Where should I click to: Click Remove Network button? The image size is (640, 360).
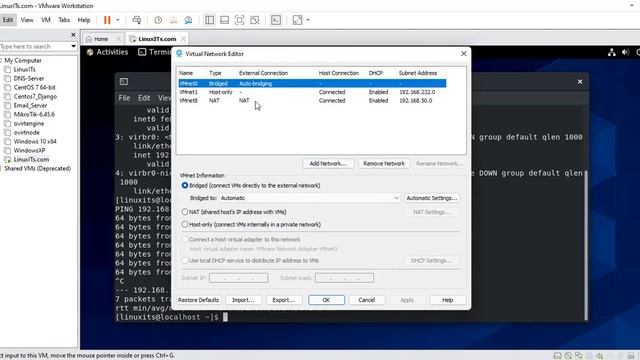point(384,163)
